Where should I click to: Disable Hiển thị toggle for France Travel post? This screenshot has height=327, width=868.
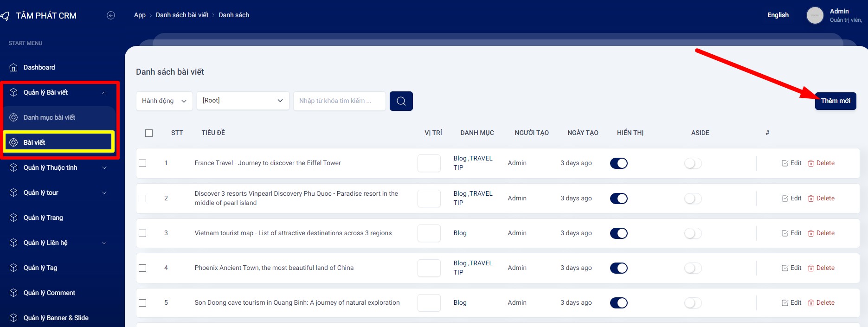pyautogui.click(x=618, y=163)
